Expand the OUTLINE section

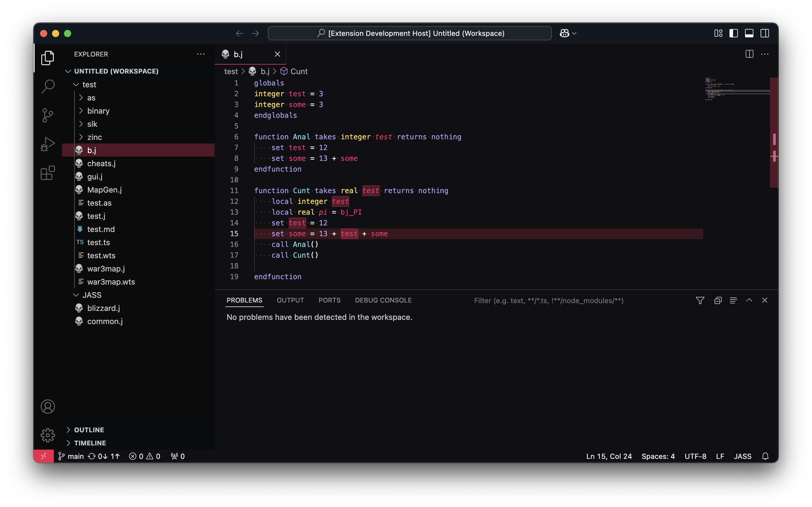point(89,430)
